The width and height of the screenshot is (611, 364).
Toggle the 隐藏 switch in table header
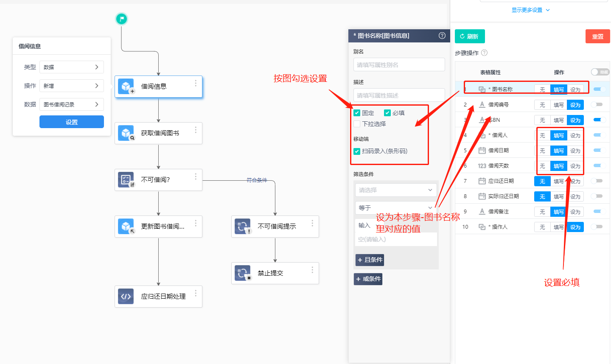tap(600, 72)
